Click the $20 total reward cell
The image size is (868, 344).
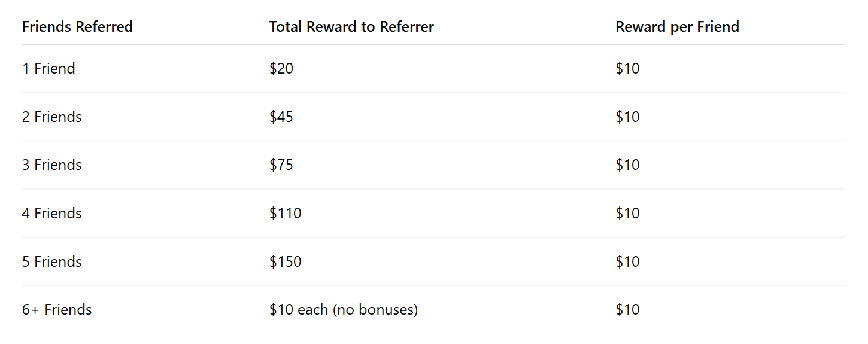[x=281, y=69]
